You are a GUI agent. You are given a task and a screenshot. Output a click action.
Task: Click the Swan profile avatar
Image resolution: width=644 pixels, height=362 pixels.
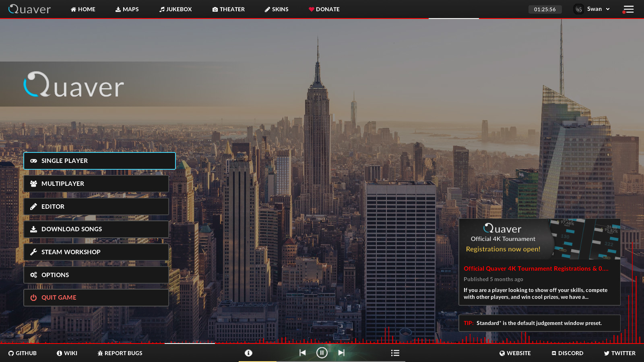point(579,9)
